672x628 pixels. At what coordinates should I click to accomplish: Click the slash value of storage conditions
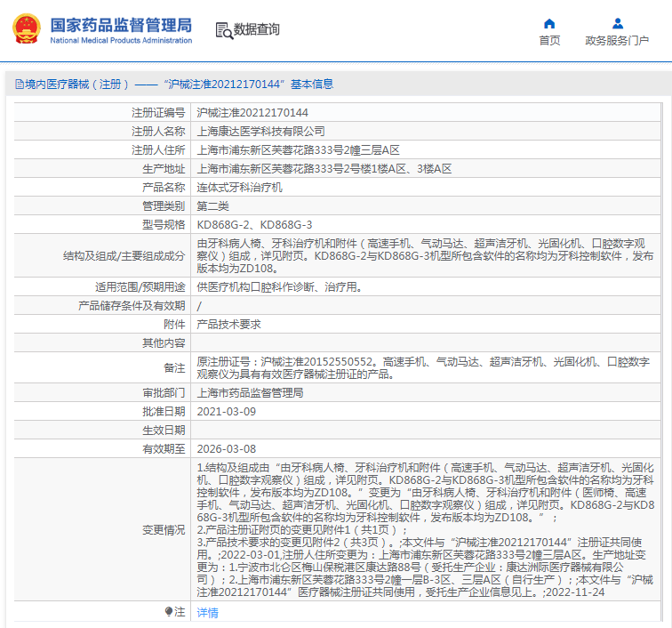pyautogui.click(x=199, y=306)
